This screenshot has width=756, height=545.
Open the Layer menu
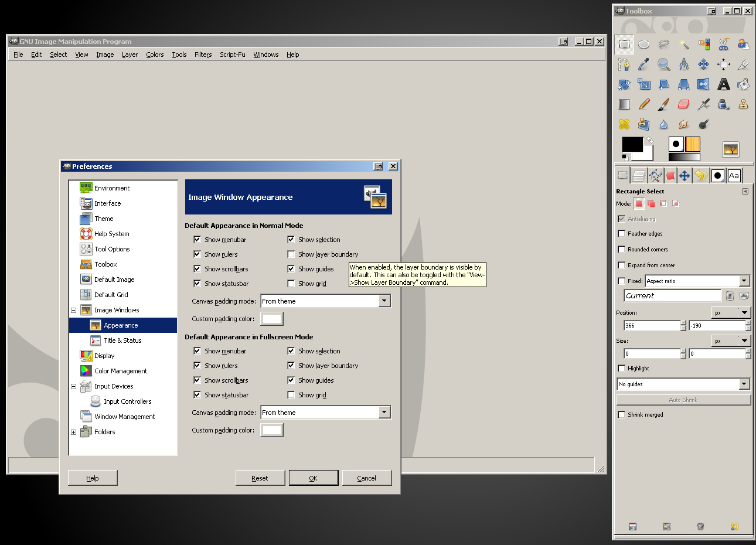coord(130,54)
